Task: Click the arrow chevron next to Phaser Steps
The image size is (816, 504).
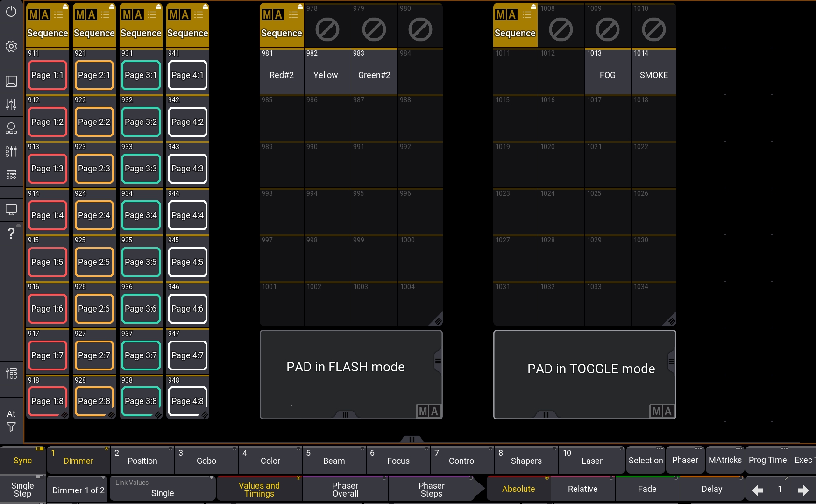Action: (x=480, y=489)
